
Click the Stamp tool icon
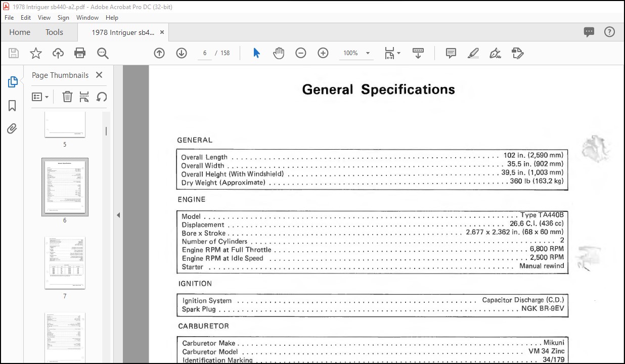pos(517,53)
